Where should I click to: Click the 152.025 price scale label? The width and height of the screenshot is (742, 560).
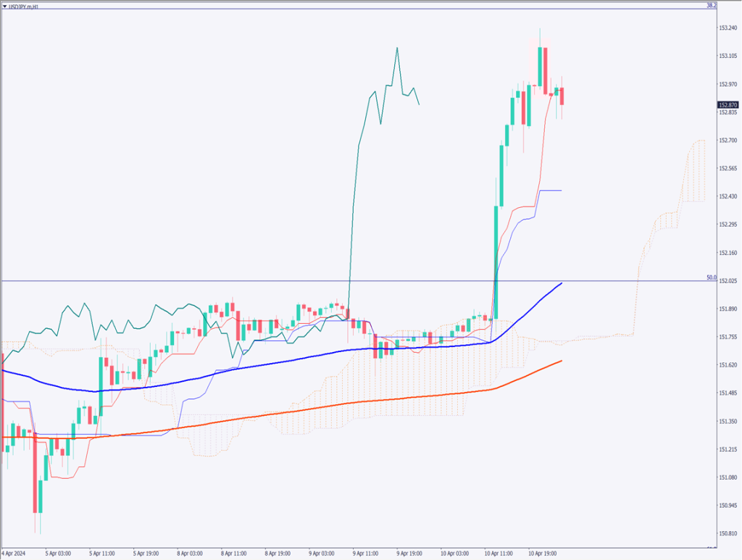pos(728,281)
